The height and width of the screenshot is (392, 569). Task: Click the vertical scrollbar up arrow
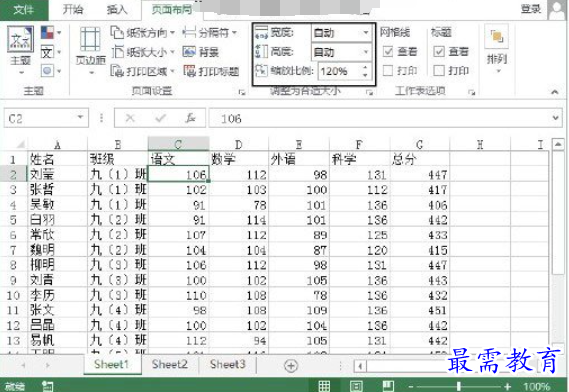click(558, 144)
